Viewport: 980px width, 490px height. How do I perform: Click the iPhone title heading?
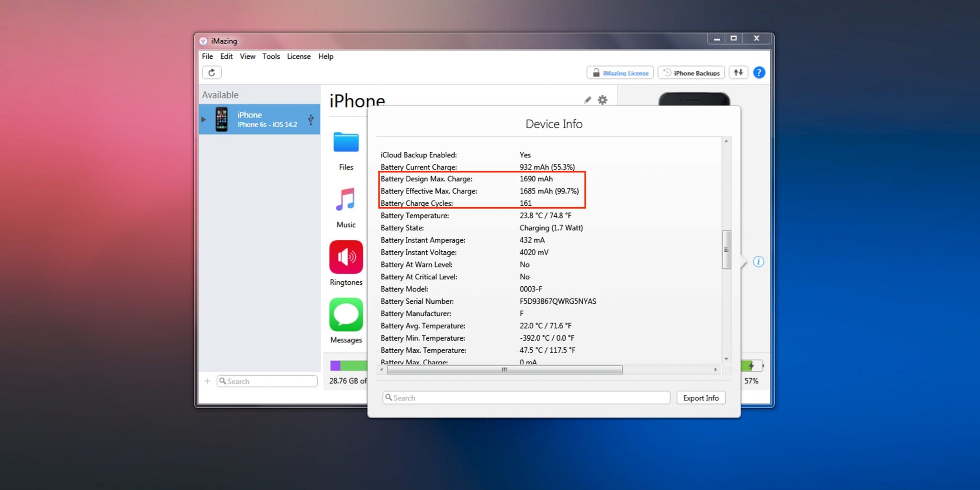click(x=357, y=100)
